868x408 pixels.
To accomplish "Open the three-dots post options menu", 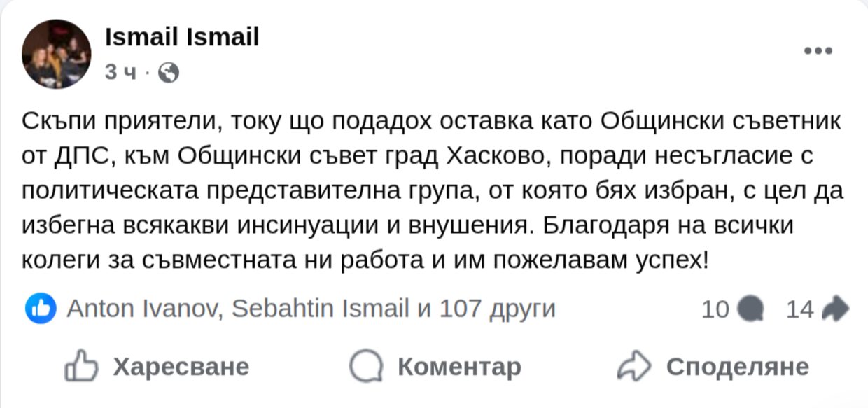I will [818, 50].
